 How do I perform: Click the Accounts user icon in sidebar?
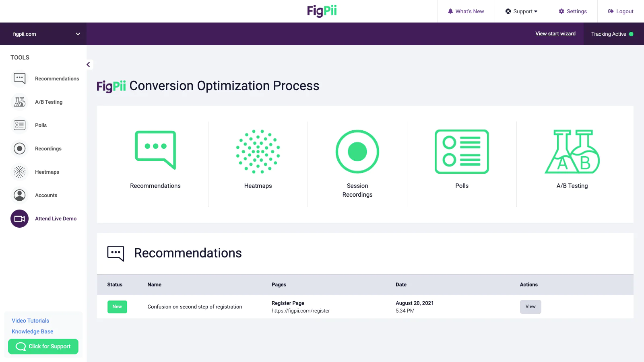[x=19, y=195]
